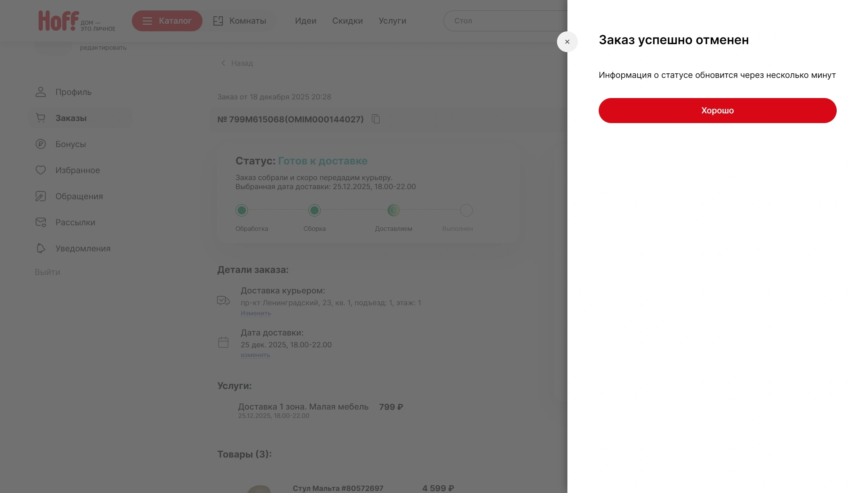Open Обращения via the pencil icon
Image resolution: width=868 pixels, height=493 pixels.
(41, 196)
